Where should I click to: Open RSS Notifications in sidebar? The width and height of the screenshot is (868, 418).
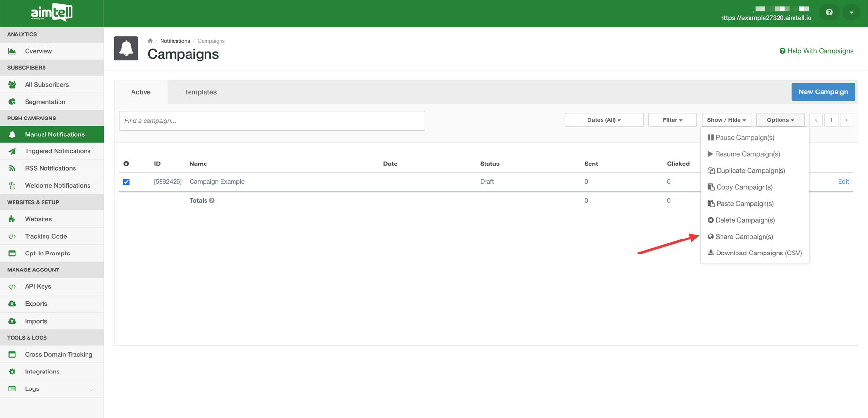50,168
